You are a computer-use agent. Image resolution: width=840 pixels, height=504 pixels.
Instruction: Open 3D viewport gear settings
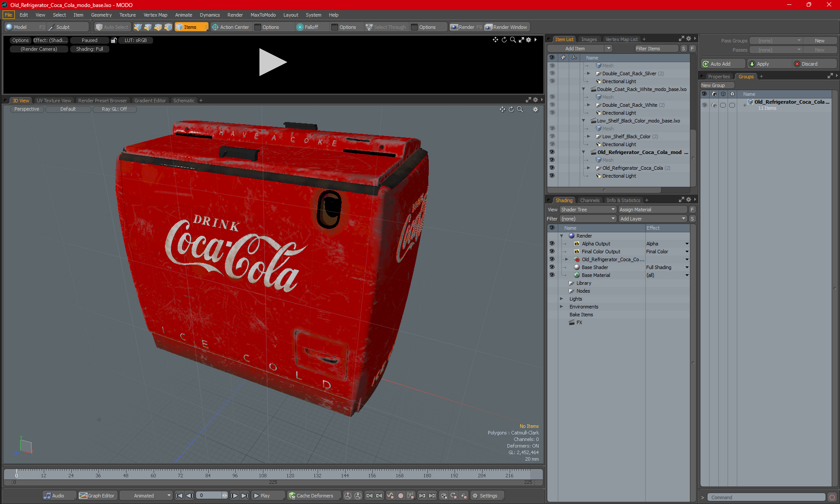(535, 109)
